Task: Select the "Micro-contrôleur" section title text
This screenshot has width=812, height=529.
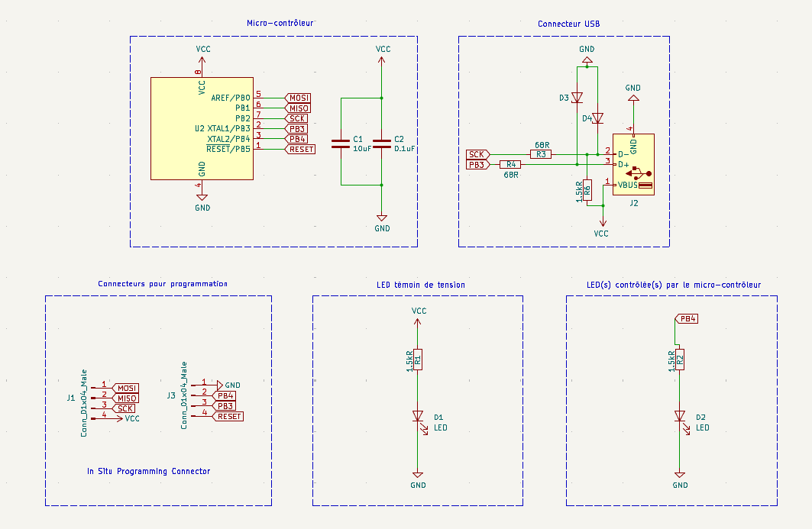Action: point(280,24)
